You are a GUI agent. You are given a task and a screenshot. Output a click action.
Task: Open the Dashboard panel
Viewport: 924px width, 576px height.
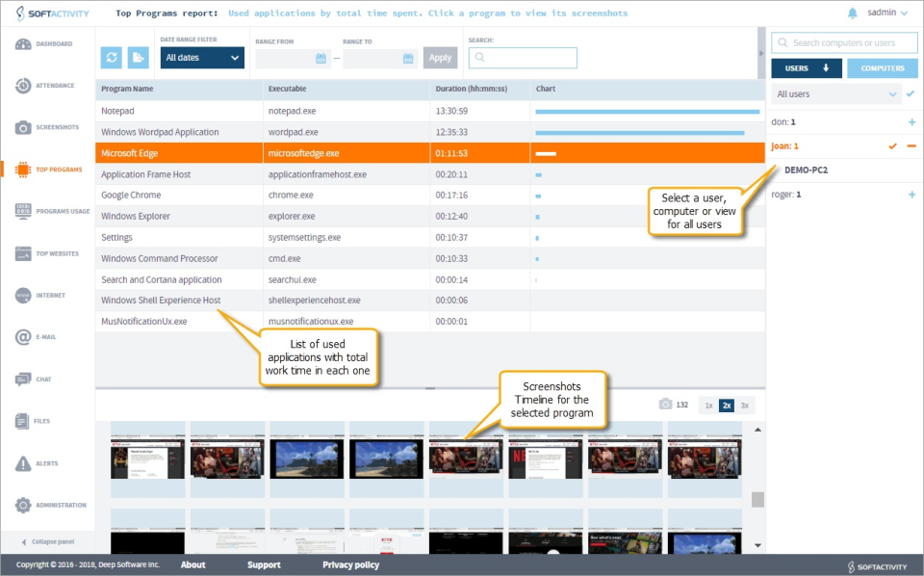[x=46, y=43]
